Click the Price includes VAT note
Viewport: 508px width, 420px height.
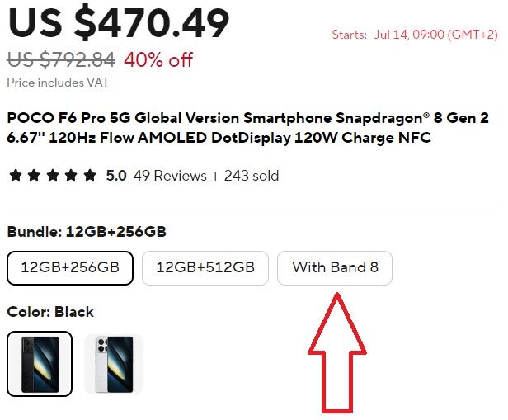point(58,83)
